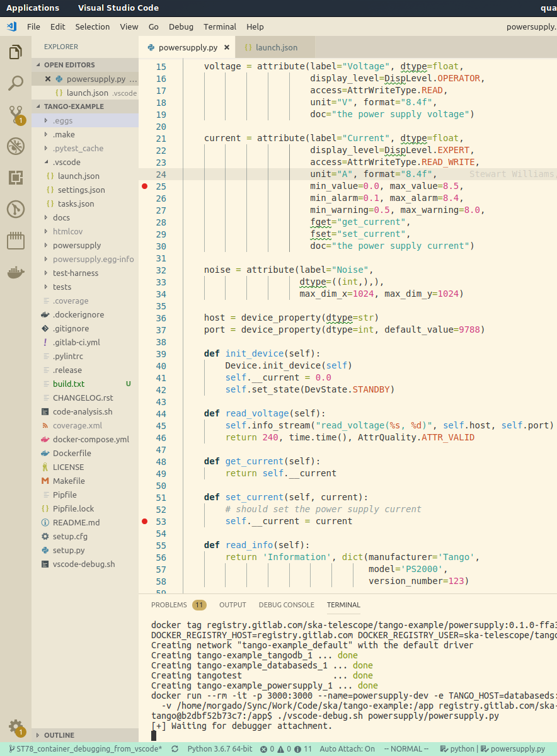Open Makefile in the file tree
Viewport: 557px width, 756px height.
[x=85, y=481]
